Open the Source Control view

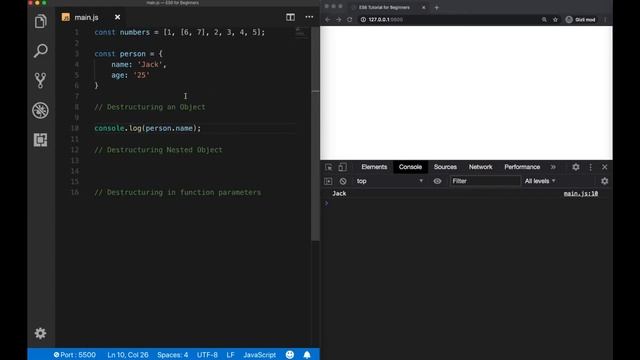[40, 80]
